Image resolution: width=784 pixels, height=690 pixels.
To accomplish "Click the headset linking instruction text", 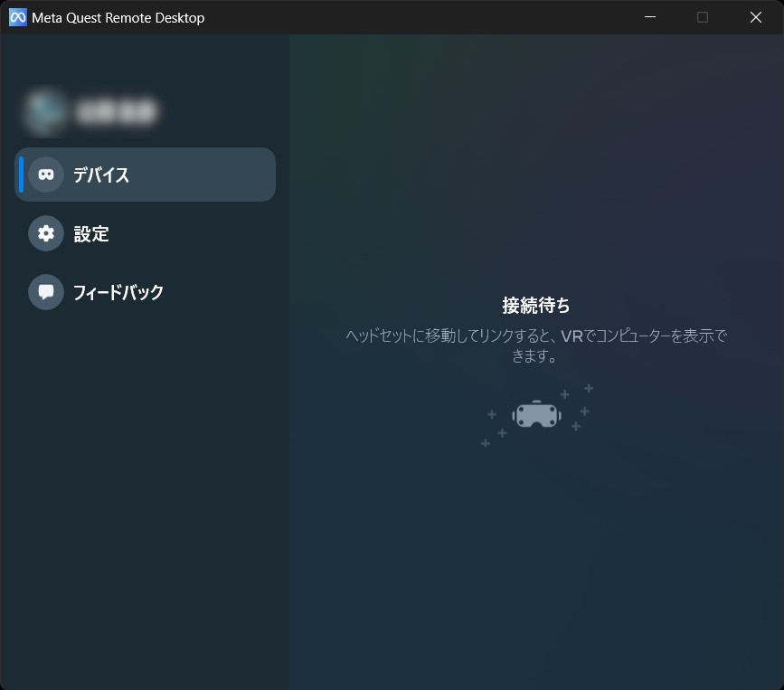I will [537, 345].
